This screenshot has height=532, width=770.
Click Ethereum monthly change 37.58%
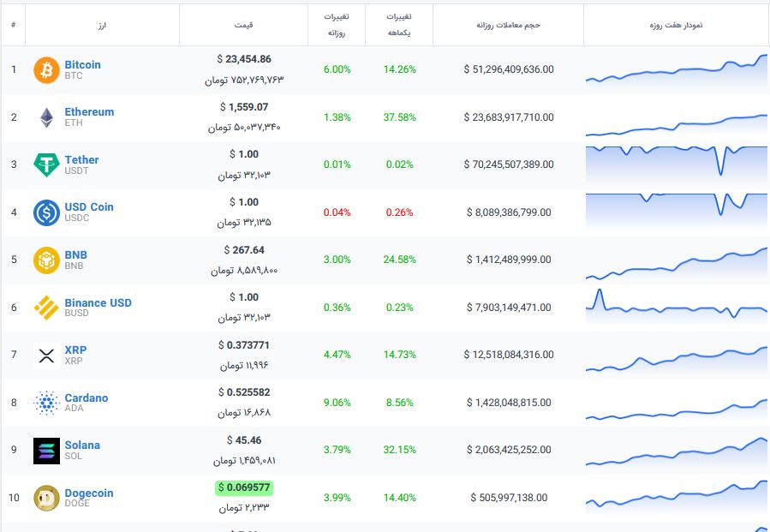[400, 117]
